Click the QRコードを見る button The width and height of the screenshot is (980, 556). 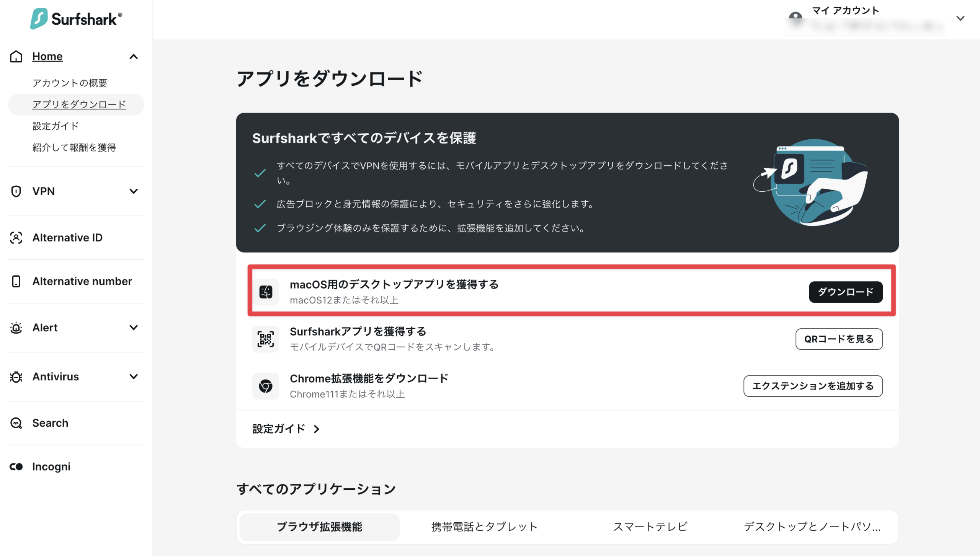point(839,339)
